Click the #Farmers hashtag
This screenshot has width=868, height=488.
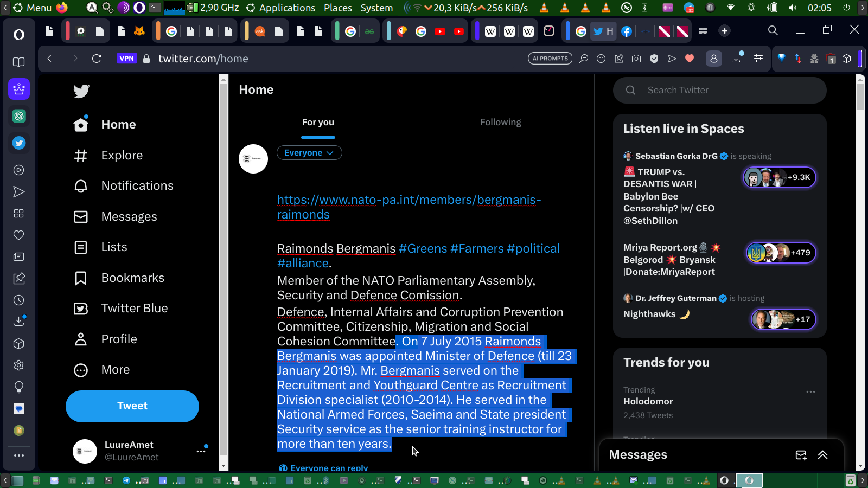477,248
